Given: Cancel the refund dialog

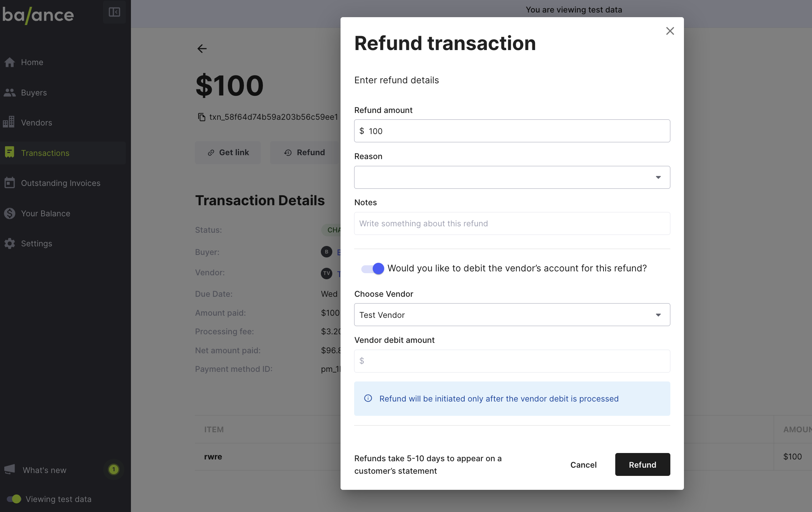Looking at the screenshot, I should (x=583, y=464).
